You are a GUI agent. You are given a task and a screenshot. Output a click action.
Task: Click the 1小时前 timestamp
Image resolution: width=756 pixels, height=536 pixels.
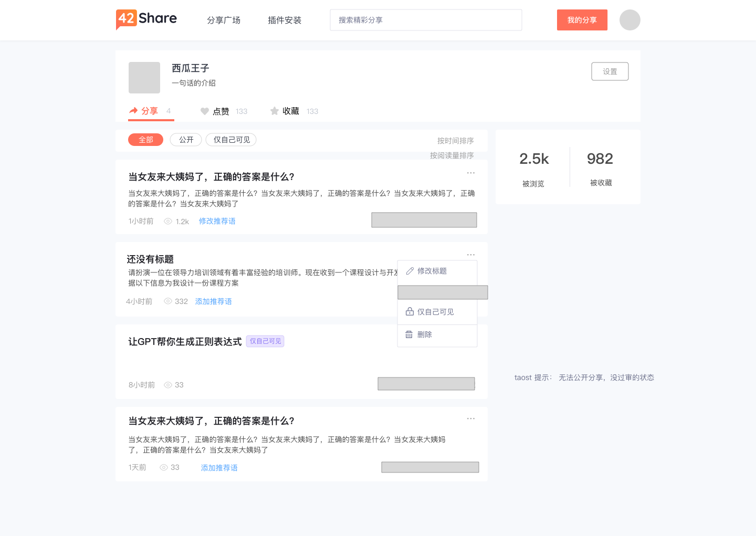(141, 222)
